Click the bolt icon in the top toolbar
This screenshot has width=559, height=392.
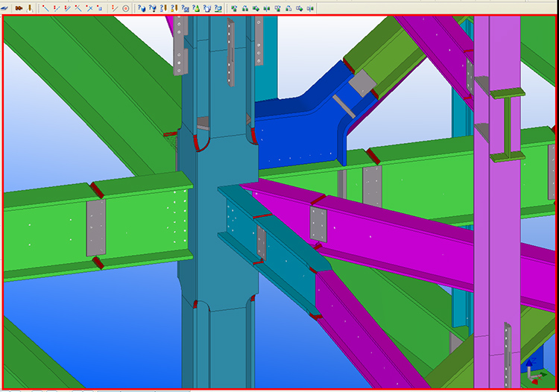(x=19, y=7)
